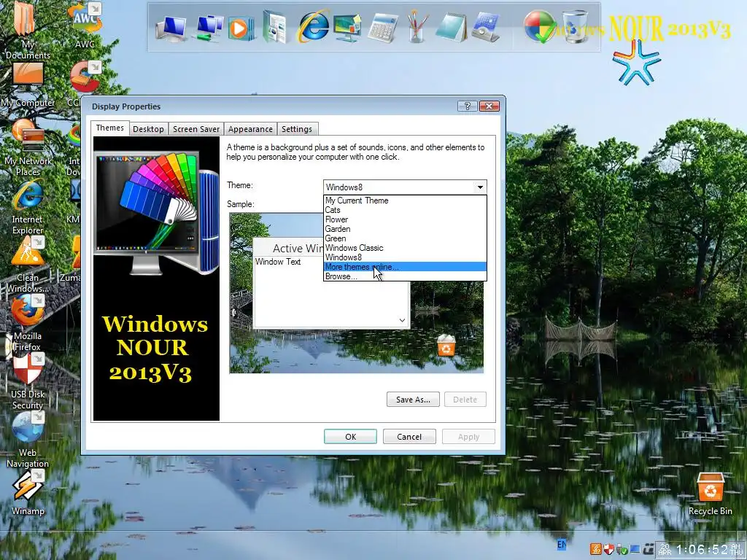Launch Notepad from the dock

click(451, 28)
